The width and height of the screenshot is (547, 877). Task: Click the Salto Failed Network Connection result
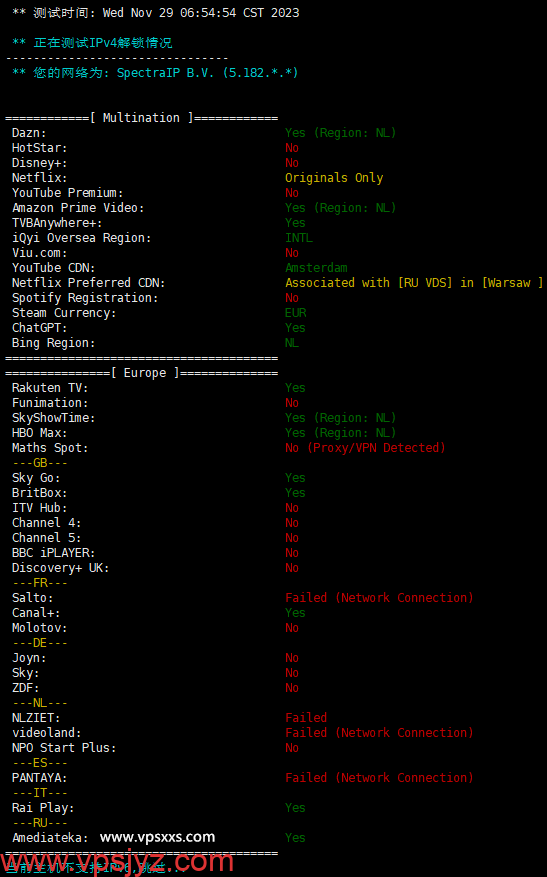click(x=379, y=598)
